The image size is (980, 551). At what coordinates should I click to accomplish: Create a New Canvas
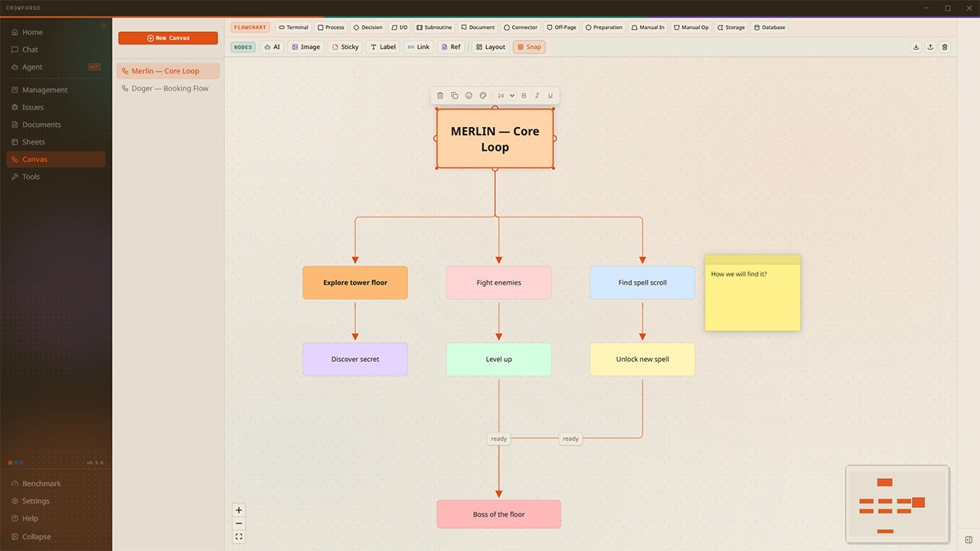pos(168,37)
